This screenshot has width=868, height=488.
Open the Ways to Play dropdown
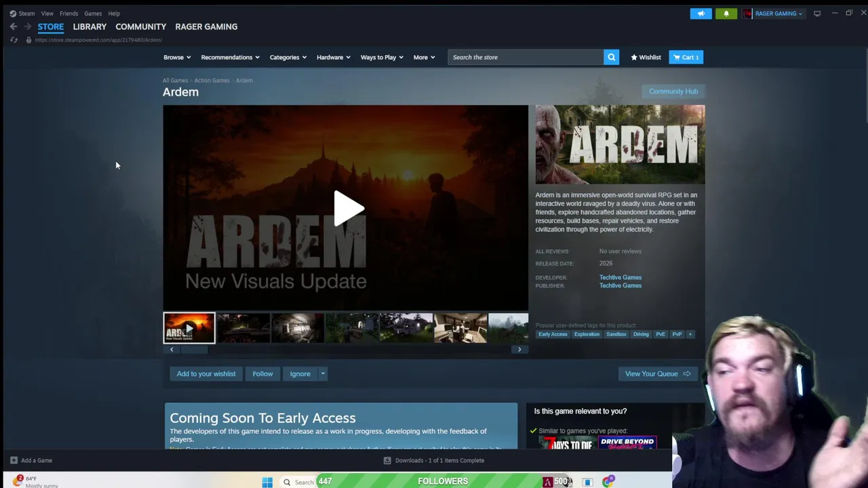click(382, 57)
